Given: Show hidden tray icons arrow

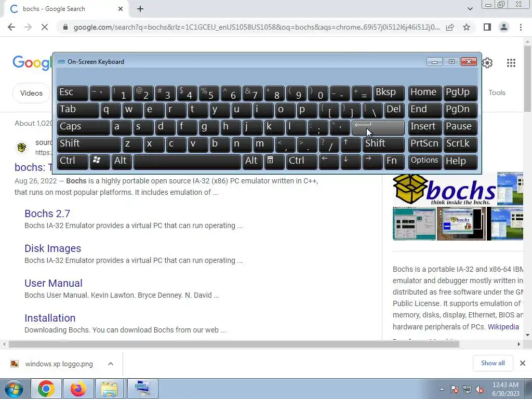Looking at the screenshot, I should coord(442,389).
